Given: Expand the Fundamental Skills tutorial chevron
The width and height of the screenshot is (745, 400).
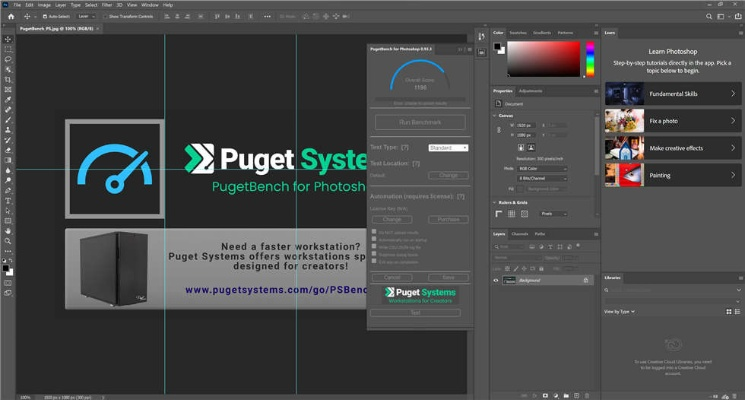Looking at the screenshot, I should 733,93.
